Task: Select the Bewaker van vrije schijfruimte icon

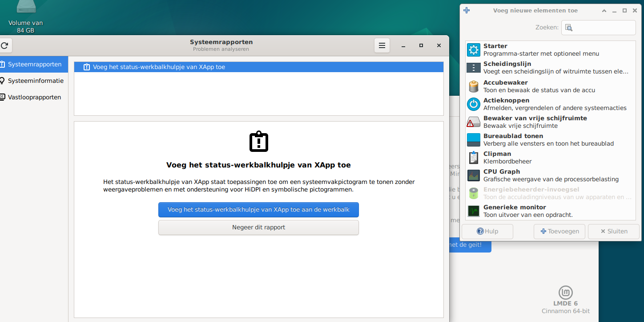Action: click(474, 122)
